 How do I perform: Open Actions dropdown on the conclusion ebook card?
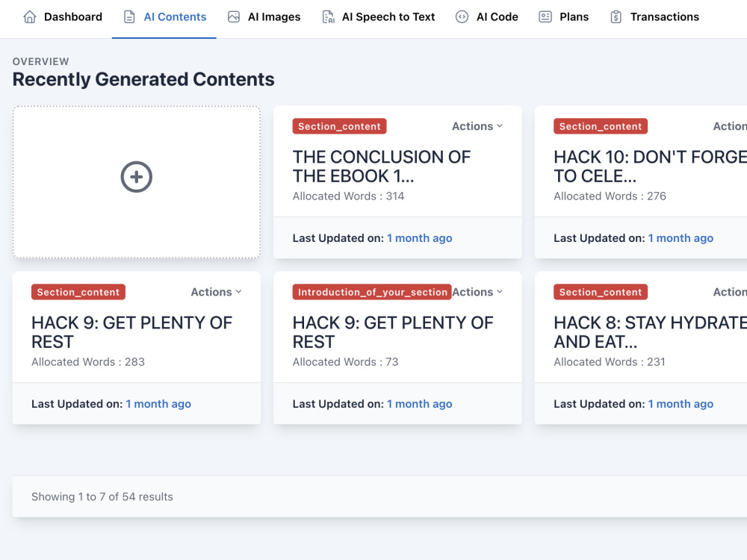point(476,126)
